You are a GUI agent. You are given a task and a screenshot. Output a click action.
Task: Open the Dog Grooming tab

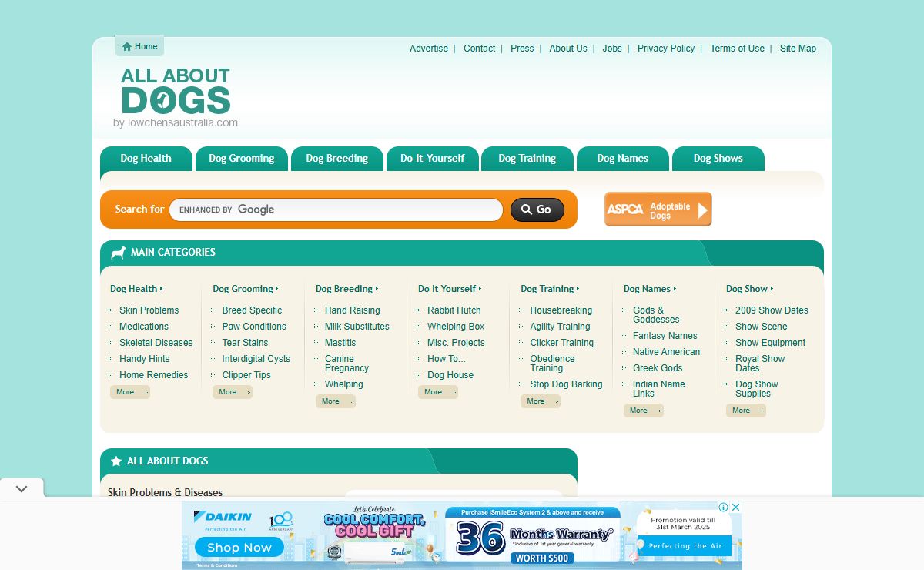coord(241,159)
